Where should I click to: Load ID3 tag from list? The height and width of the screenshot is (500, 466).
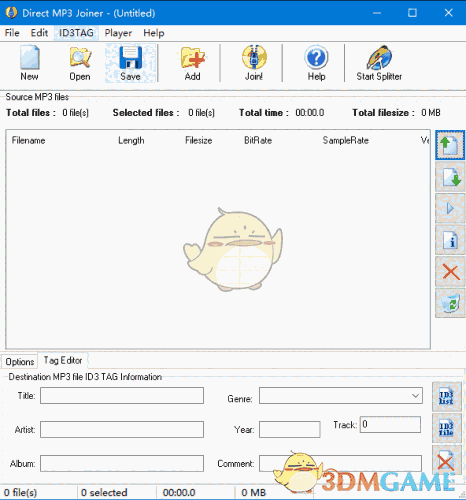(x=447, y=397)
